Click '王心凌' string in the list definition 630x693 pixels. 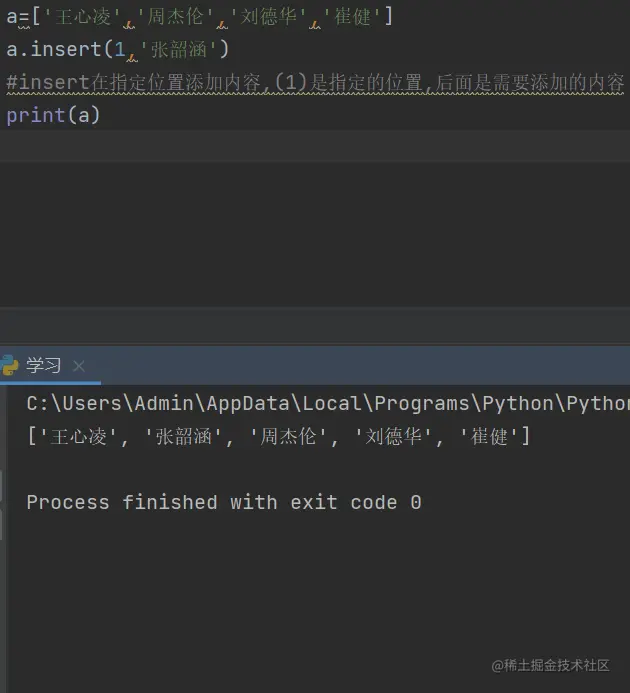pos(83,17)
